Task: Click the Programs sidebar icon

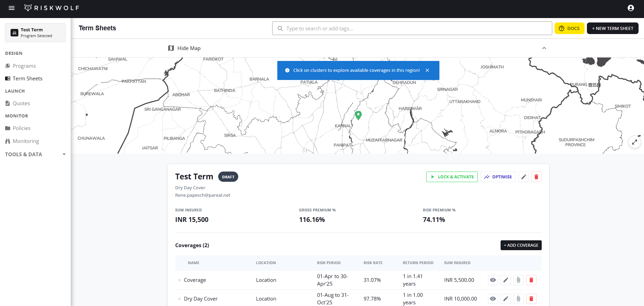Action: (x=7, y=66)
